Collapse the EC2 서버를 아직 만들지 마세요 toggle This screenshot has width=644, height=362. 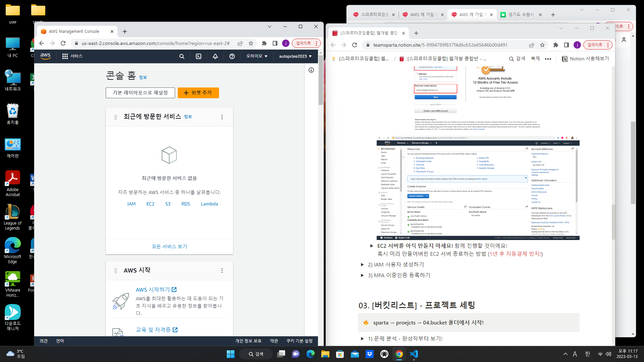372,246
